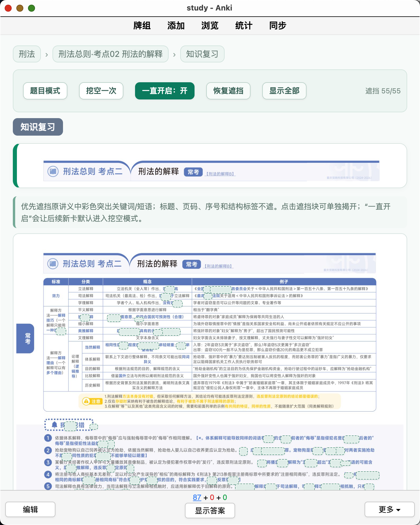Select the 刑法 breadcrumb chip
The height and width of the screenshot is (525, 420).
pos(27,54)
